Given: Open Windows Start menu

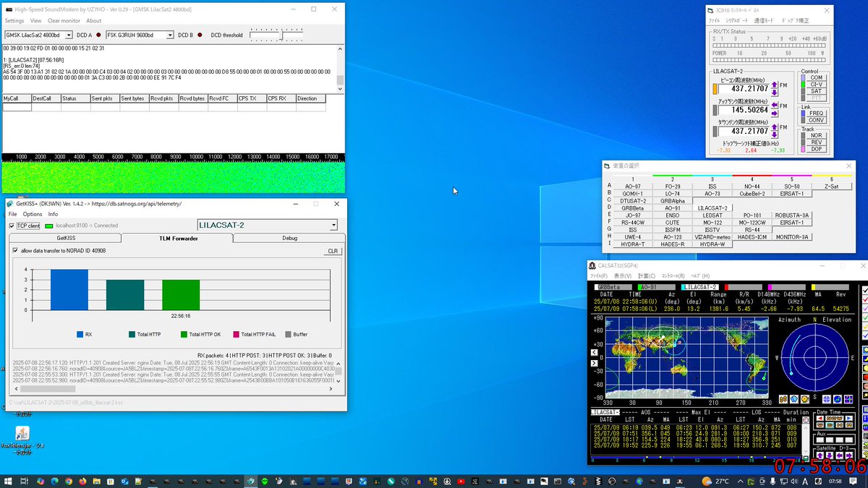Looking at the screenshot, I should pyautogui.click(x=9, y=481).
